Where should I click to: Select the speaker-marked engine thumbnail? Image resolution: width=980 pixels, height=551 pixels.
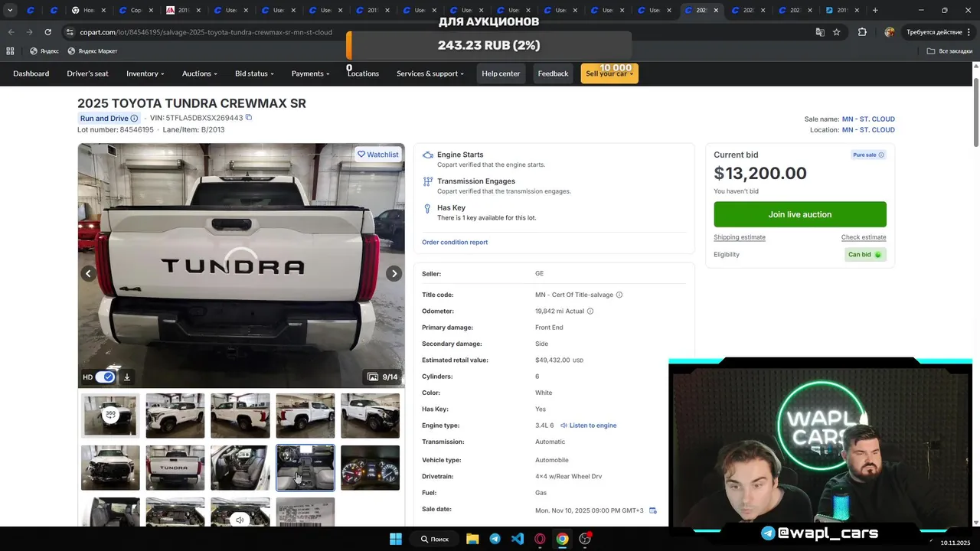240,512
